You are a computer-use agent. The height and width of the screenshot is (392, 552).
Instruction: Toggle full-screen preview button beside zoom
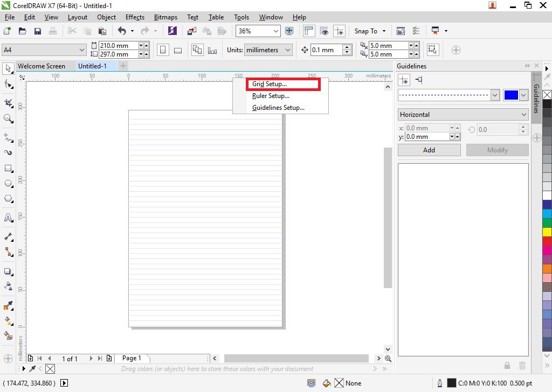click(x=289, y=31)
